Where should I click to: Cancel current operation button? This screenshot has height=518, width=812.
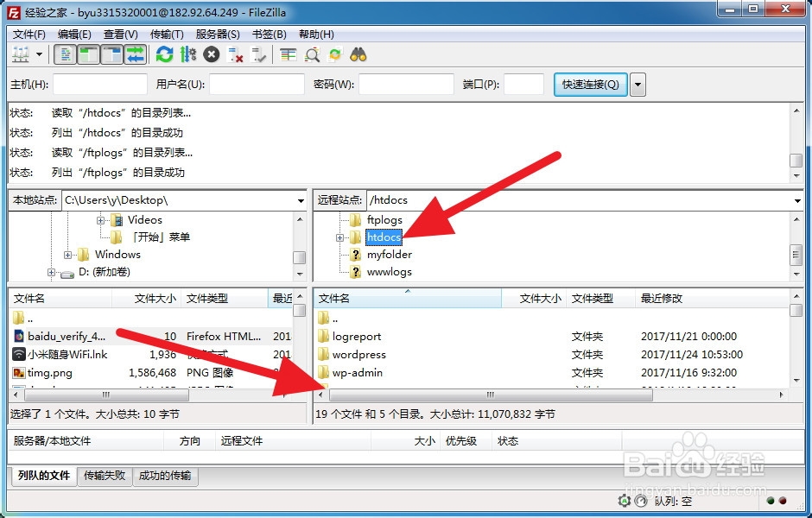(212, 54)
